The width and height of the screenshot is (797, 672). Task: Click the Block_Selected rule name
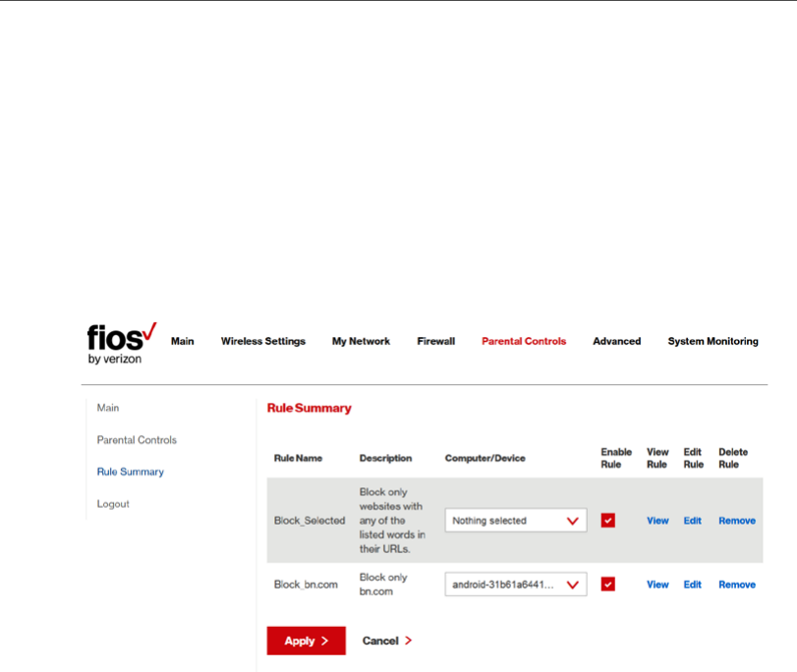coord(310,521)
